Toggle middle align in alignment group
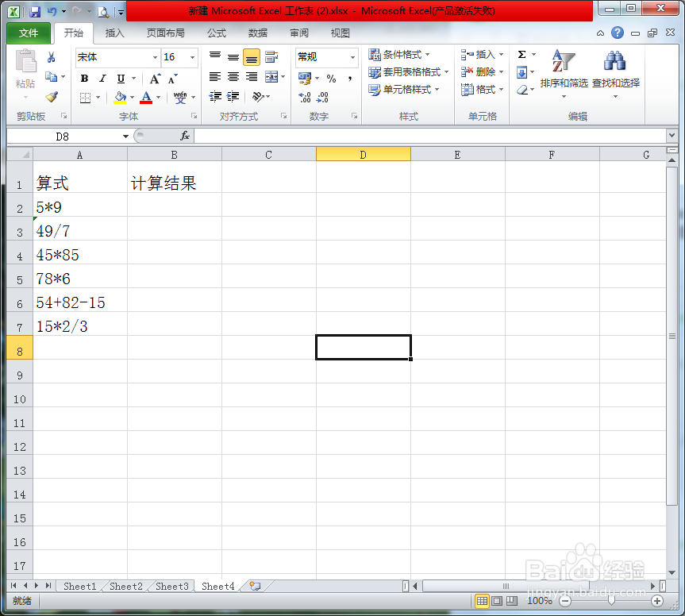Screen dimensions: 685x616 pos(233,57)
